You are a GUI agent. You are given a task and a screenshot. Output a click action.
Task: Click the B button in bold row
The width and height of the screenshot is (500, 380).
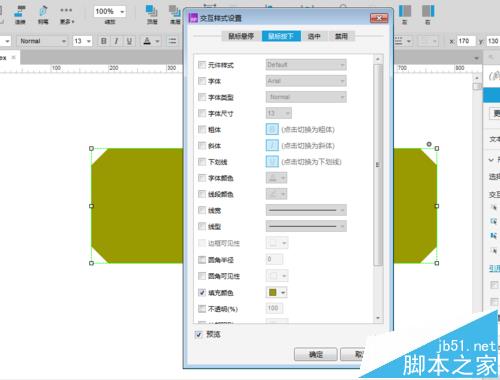point(272,129)
